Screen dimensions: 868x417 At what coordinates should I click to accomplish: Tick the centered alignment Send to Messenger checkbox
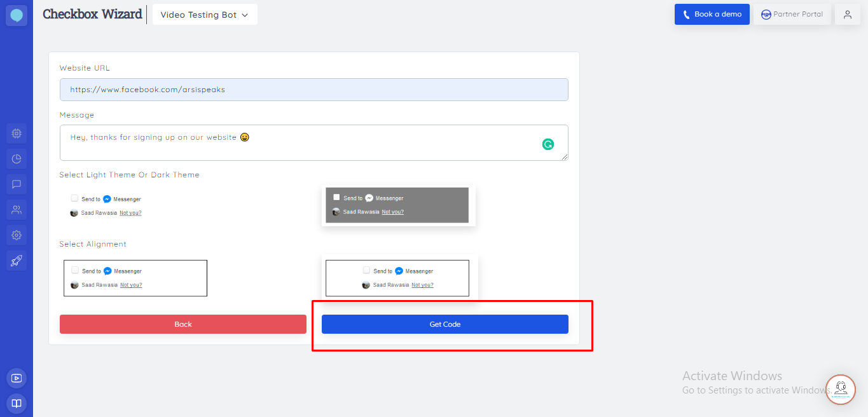pyautogui.click(x=366, y=270)
